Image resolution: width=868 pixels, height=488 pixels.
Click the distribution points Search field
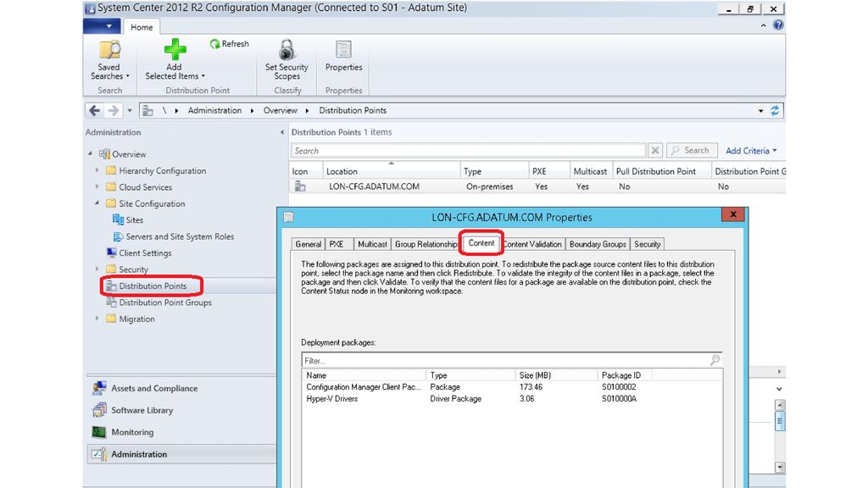coord(468,151)
